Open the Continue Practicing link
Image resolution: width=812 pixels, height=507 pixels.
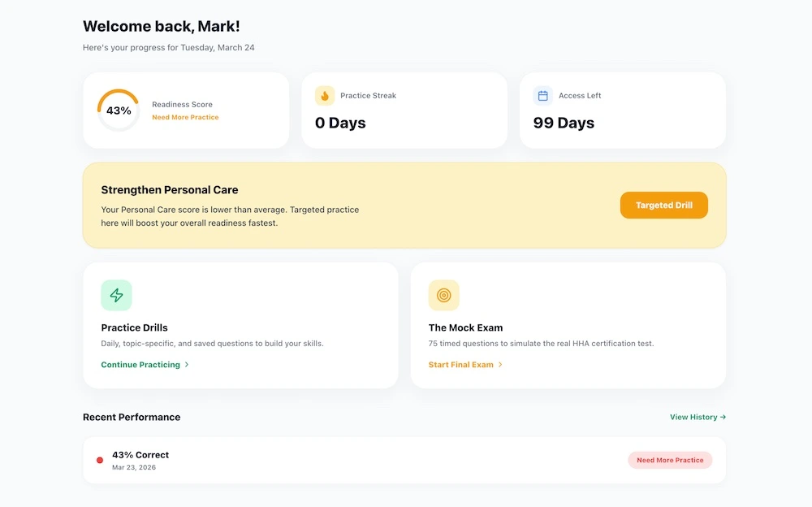pos(140,365)
